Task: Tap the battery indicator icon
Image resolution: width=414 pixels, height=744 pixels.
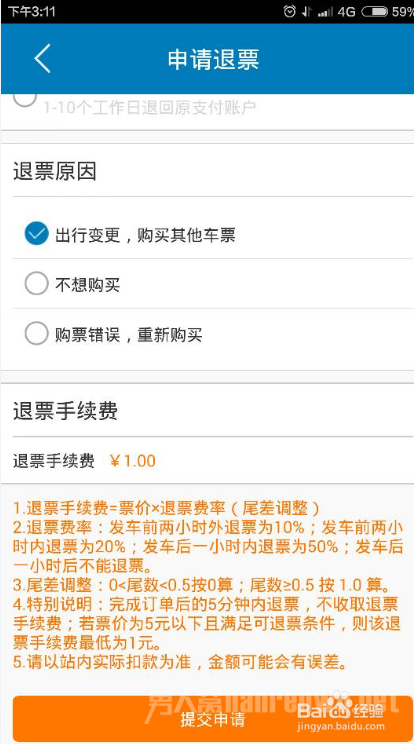Action: coord(375,11)
